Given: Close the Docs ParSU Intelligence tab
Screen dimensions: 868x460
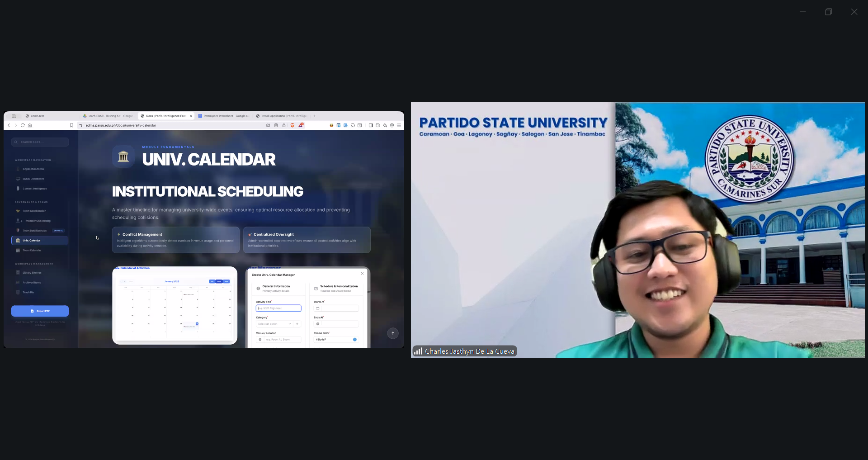Looking at the screenshot, I should (x=191, y=116).
